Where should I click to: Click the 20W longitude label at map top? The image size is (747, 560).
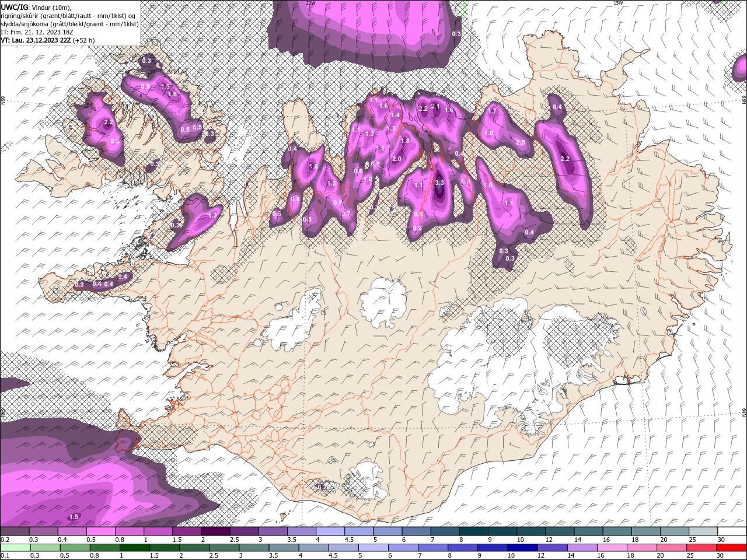click(x=310, y=3)
